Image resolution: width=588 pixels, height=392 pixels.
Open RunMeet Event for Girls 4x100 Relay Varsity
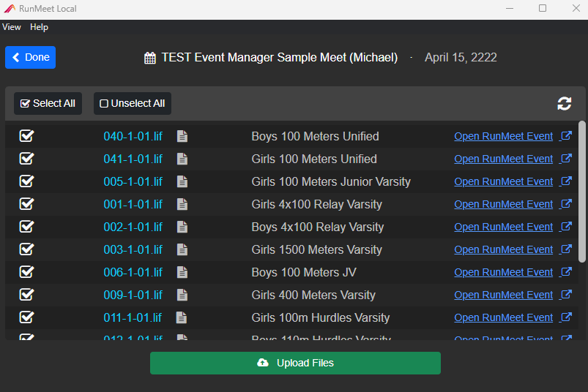pos(503,205)
